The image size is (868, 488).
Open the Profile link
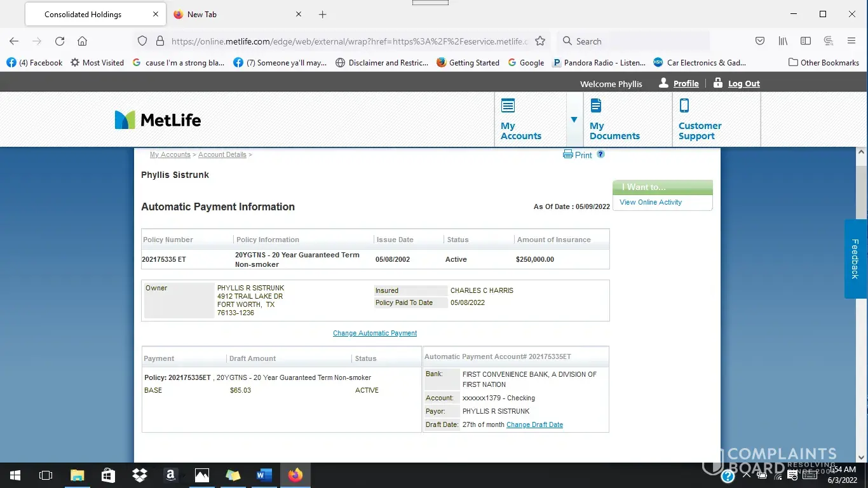point(686,84)
